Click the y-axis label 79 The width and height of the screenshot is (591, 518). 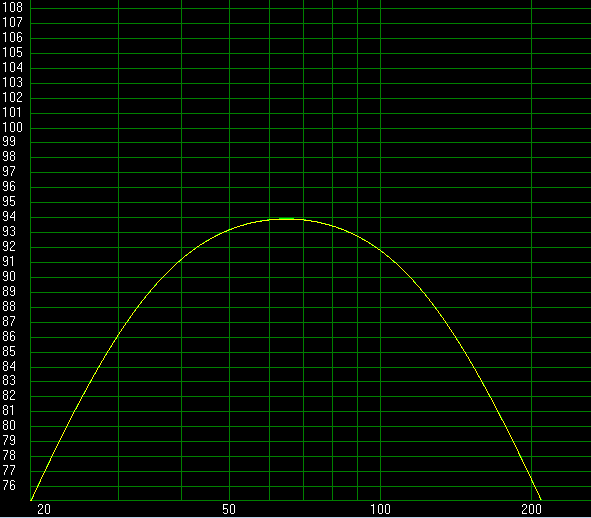[x=9, y=440]
